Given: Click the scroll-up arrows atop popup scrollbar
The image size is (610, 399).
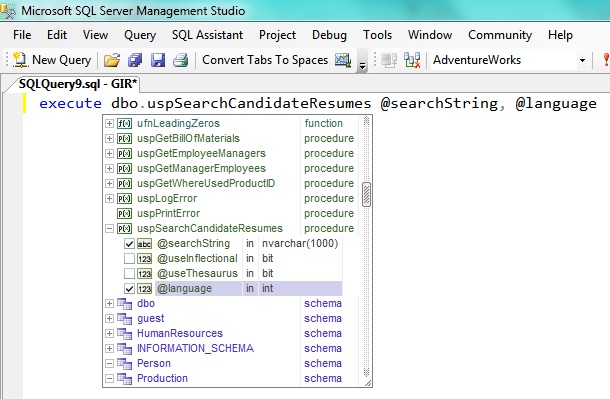Looking at the screenshot, I should coord(366,121).
